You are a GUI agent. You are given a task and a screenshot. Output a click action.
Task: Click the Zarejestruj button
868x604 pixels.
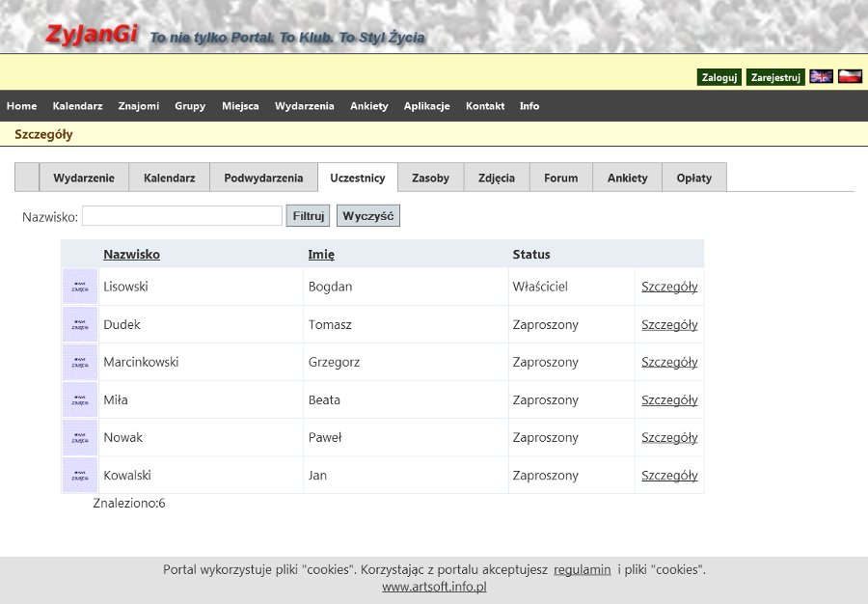pos(775,77)
